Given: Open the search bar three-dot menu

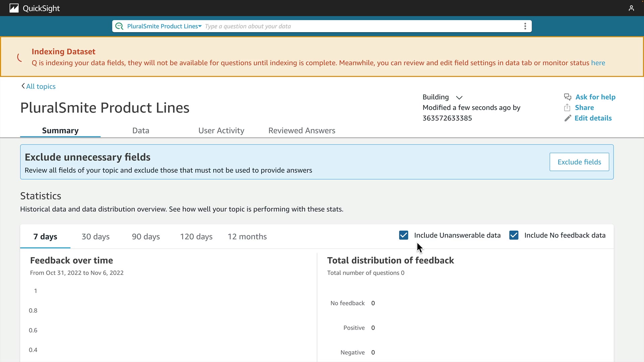Looking at the screenshot, I should pyautogui.click(x=525, y=26).
